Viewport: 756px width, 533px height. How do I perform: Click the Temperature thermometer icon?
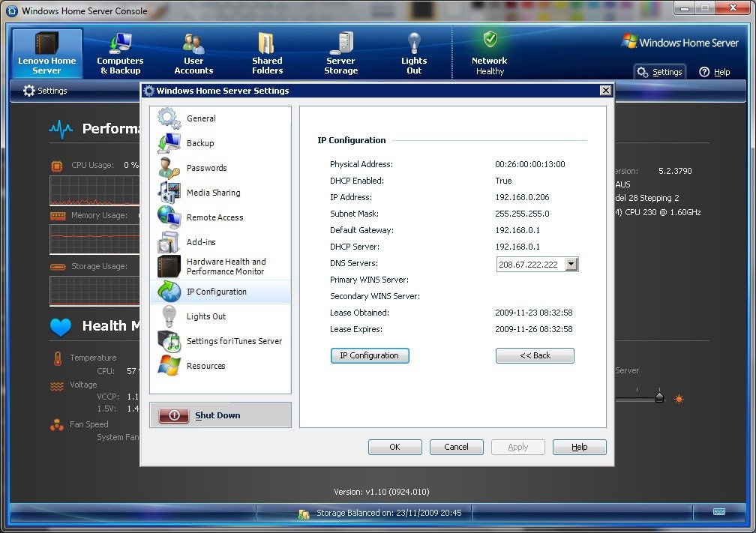58,358
